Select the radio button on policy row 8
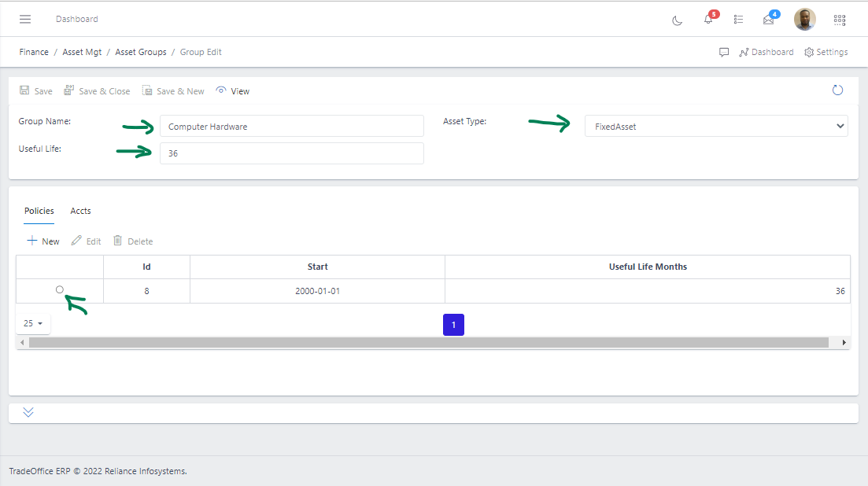 (x=59, y=289)
